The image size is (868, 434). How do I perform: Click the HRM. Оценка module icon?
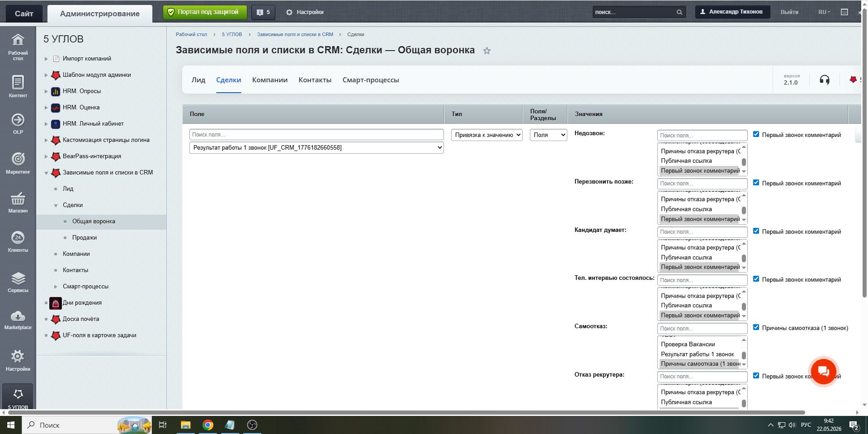pyautogui.click(x=56, y=108)
